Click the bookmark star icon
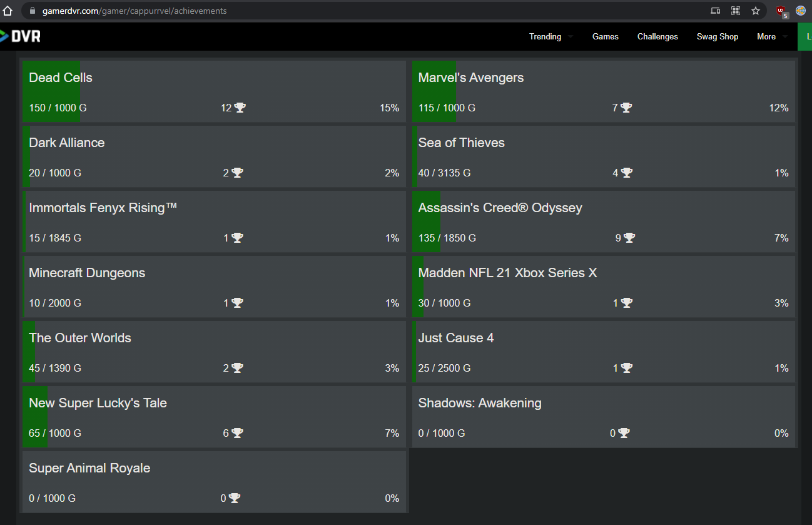This screenshot has width=812, height=525. tap(756, 11)
